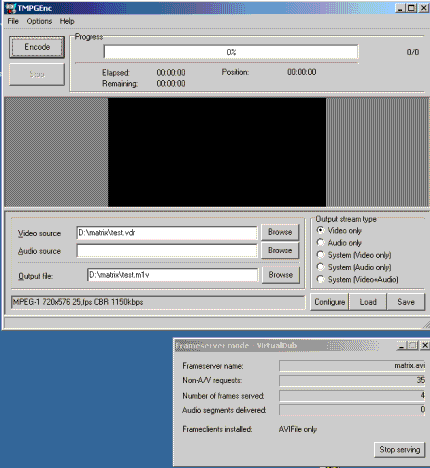Browse for the output file location
The image size is (430, 468).
281,275
